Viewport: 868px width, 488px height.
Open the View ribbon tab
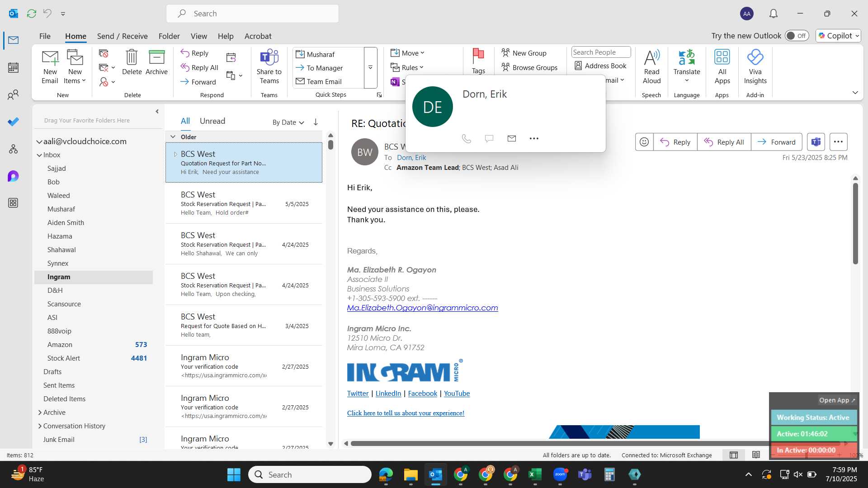(198, 36)
